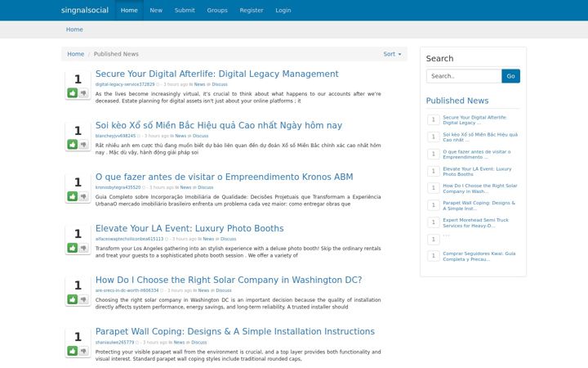Click the Go search button

point(510,76)
